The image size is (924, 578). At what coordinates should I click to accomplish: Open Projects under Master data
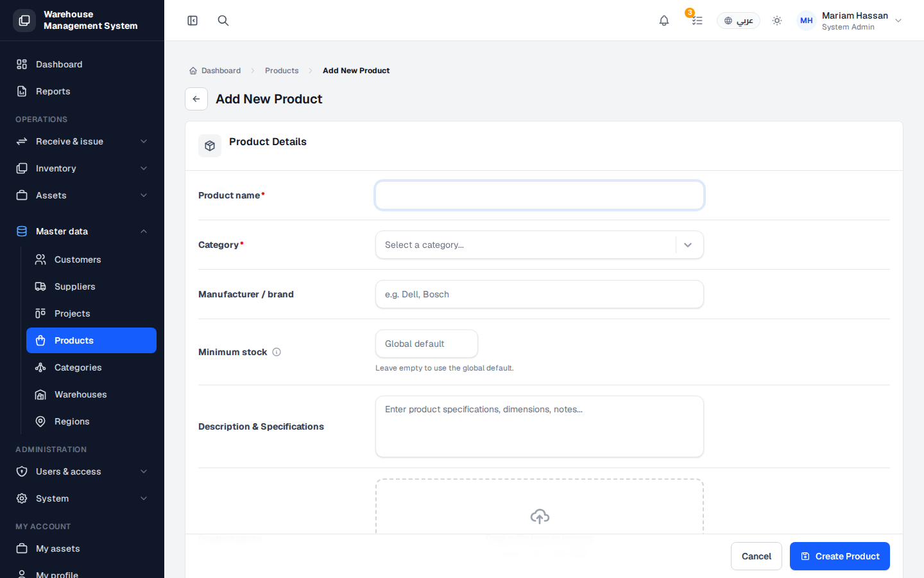tap(91, 313)
